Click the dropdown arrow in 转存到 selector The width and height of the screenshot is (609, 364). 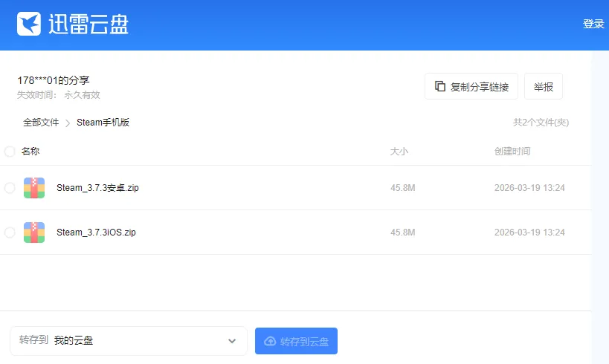point(232,341)
